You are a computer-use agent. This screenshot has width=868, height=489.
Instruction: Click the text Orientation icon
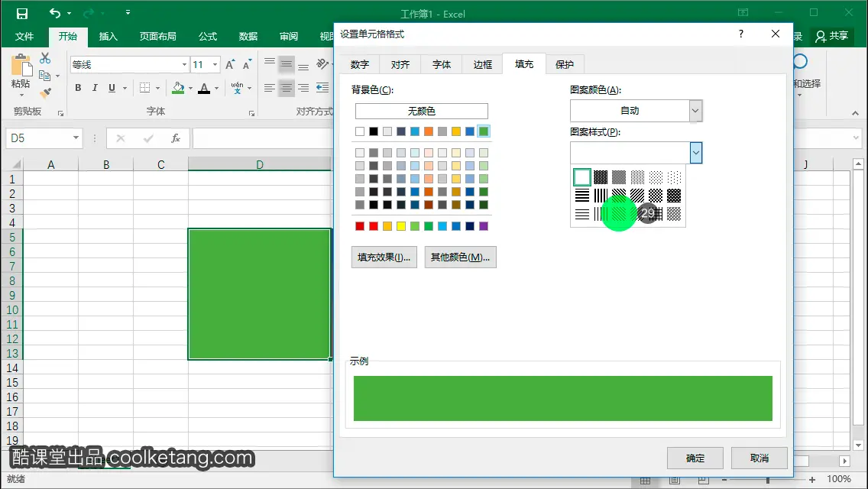coord(322,64)
